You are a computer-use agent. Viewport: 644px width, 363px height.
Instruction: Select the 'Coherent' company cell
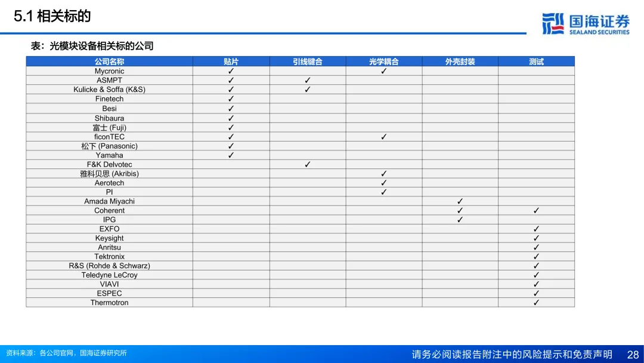point(109,211)
